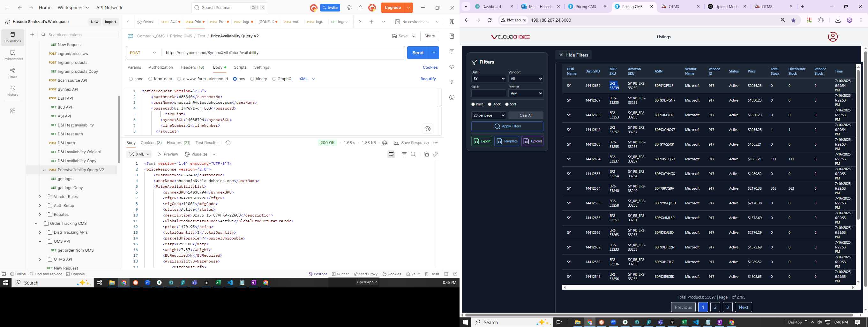The width and height of the screenshot is (868, 327).
Task: Switch to the Params tab
Action: coord(134,67)
